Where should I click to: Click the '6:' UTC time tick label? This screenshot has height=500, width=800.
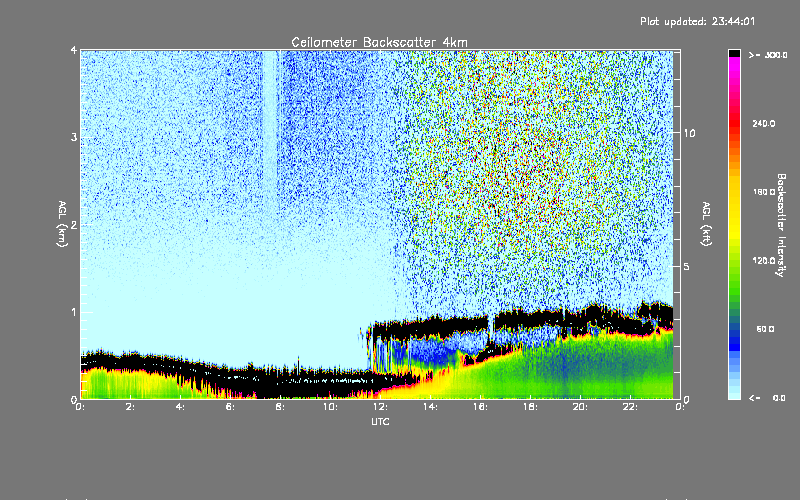click(230, 407)
